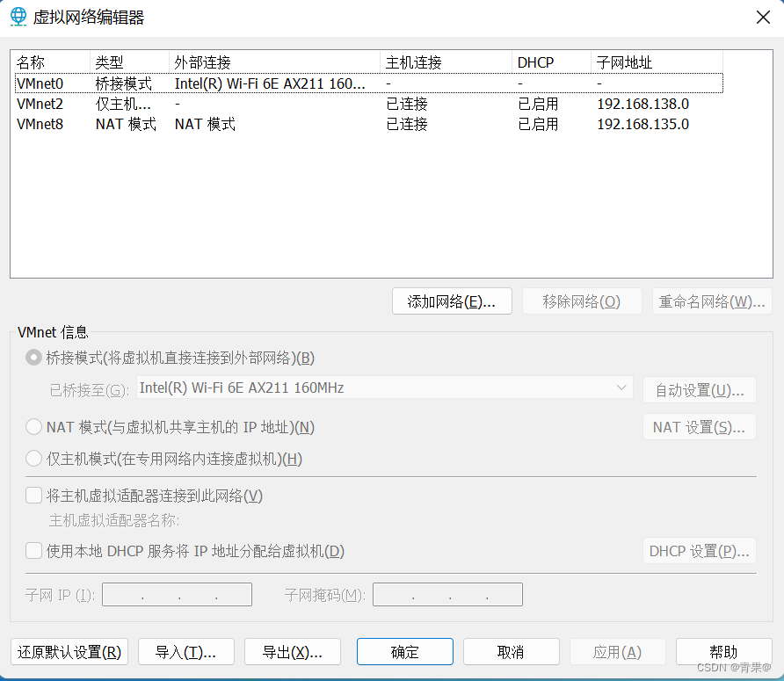
Task: Select the 仅主机模式 radio button
Action: (x=33, y=458)
